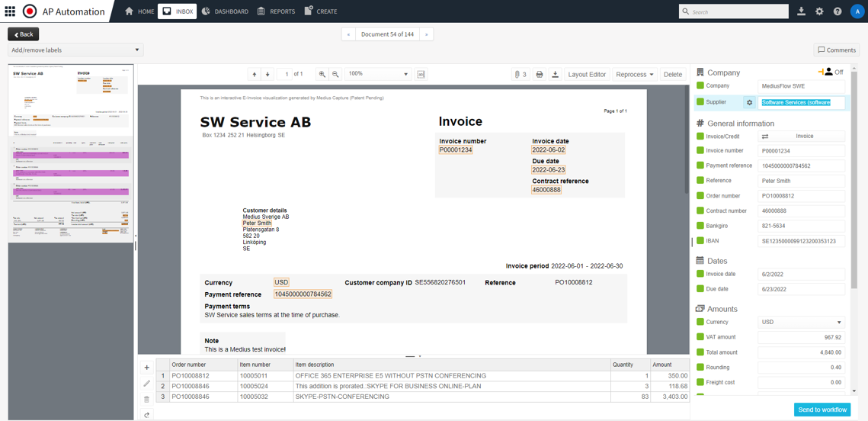
Task: Open the app launcher grid icon
Action: click(10, 11)
